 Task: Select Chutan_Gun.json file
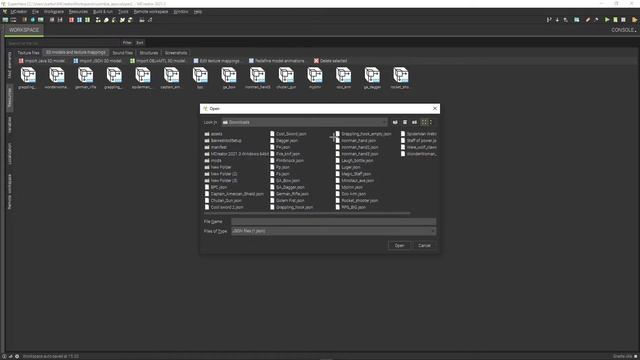223,201
